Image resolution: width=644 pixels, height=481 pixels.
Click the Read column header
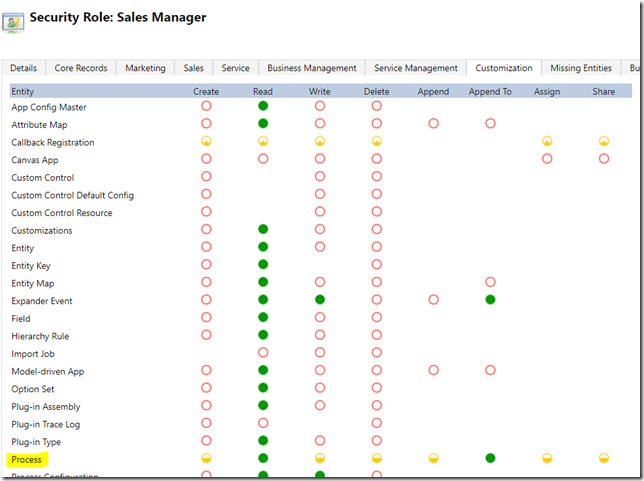pos(263,92)
